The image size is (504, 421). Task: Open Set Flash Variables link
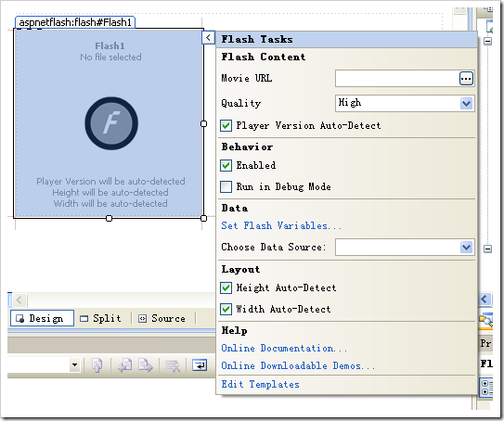(x=281, y=225)
